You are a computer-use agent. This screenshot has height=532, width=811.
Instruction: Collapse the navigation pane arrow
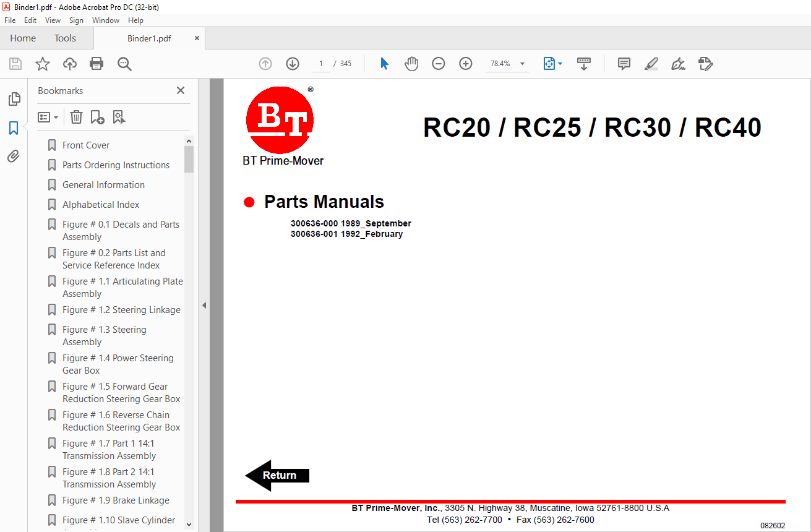coord(204,305)
